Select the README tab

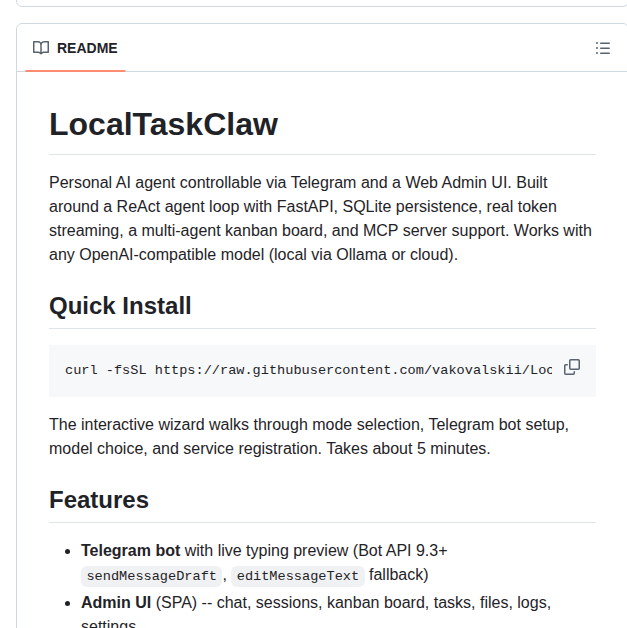(x=75, y=48)
